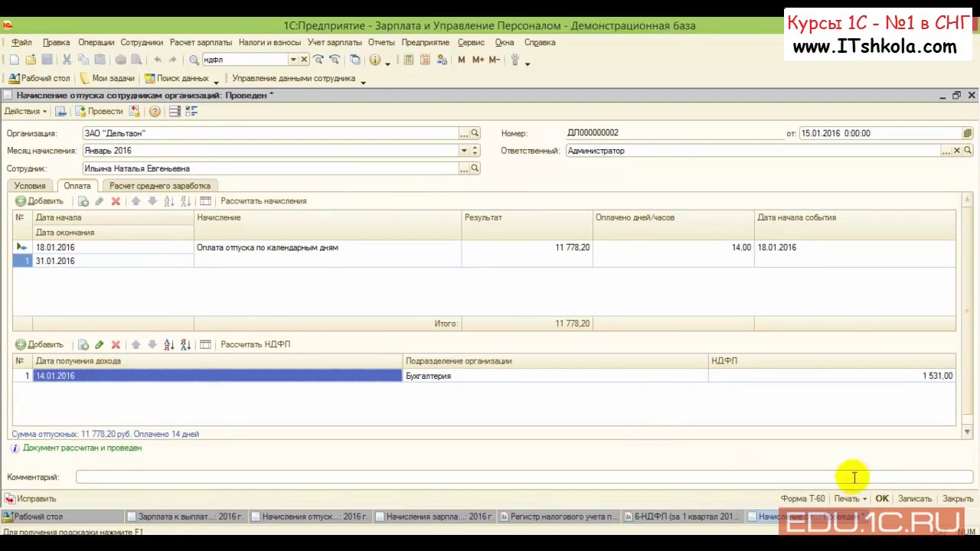Open Мои задачи in the panel
The image size is (980, 551).
click(107, 79)
